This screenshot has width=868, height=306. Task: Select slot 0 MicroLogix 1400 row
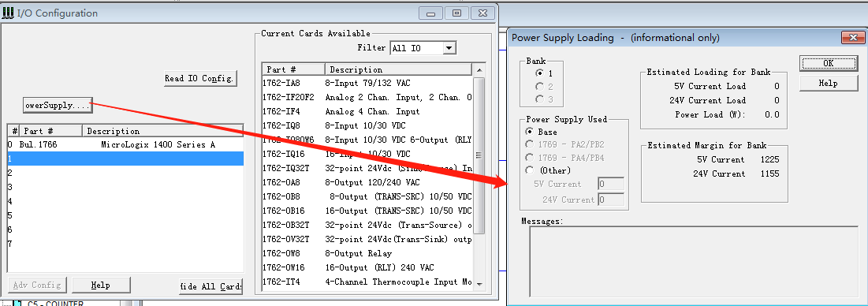(125, 145)
